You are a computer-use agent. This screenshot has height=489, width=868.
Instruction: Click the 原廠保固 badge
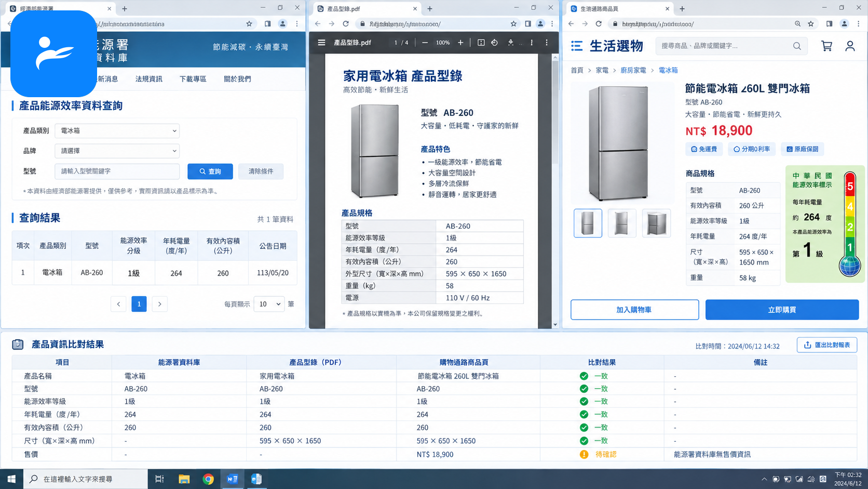click(x=803, y=149)
